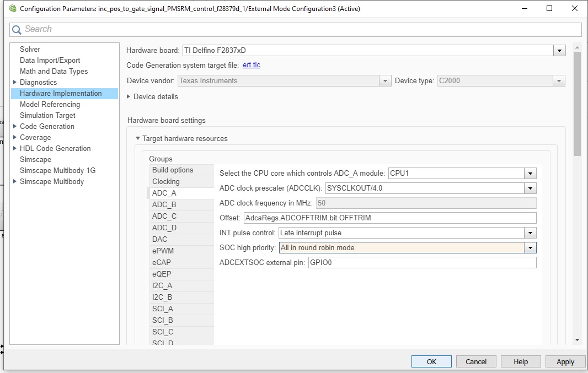Open the INT pulse control dropdown
588x373 pixels.
(x=531, y=233)
